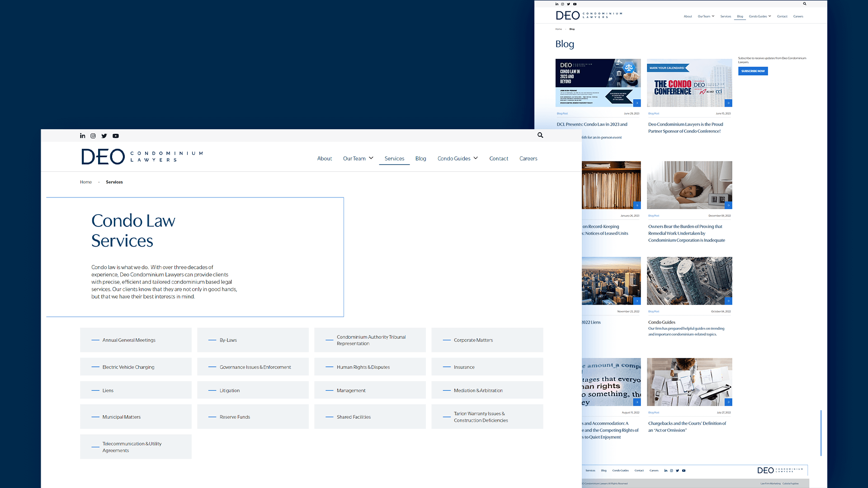This screenshot has height=488, width=868.
Task: Expand the Condo Guides dropdown on Services page
Action: click(457, 159)
